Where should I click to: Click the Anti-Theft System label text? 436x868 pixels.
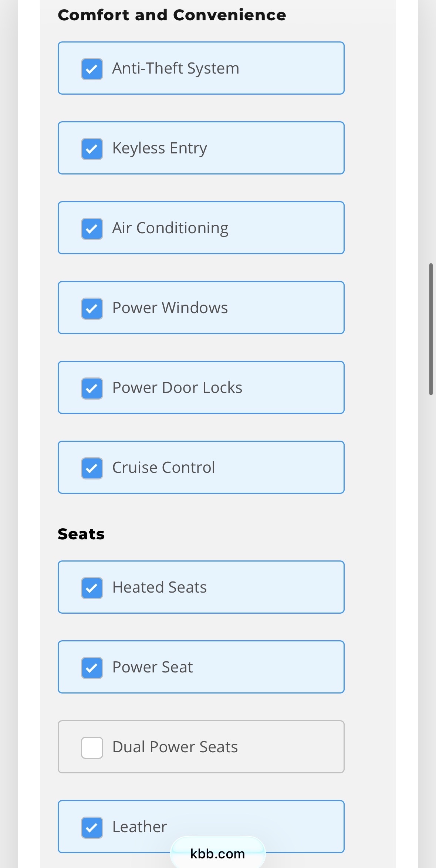pos(176,68)
